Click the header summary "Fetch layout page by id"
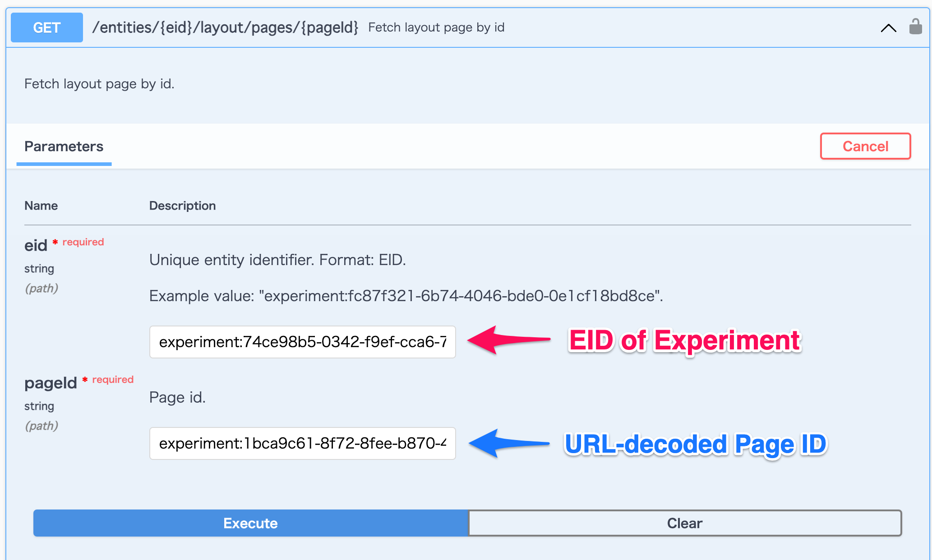This screenshot has height=560, width=932. 436,28
